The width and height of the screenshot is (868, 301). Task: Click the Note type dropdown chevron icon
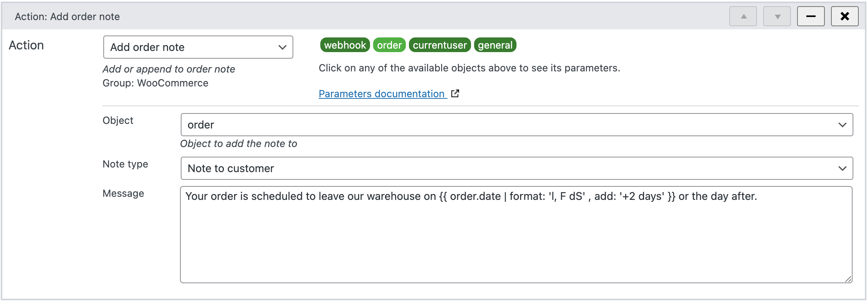[843, 168]
